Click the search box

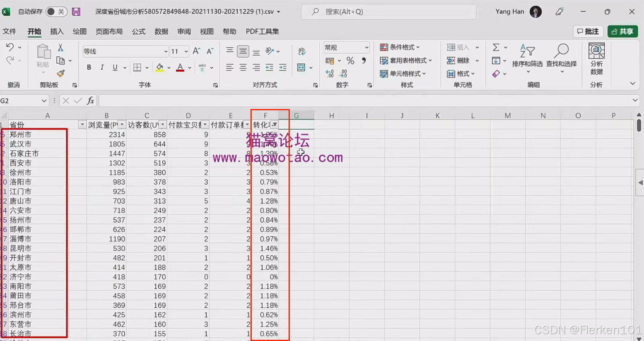click(x=389, y=12)
